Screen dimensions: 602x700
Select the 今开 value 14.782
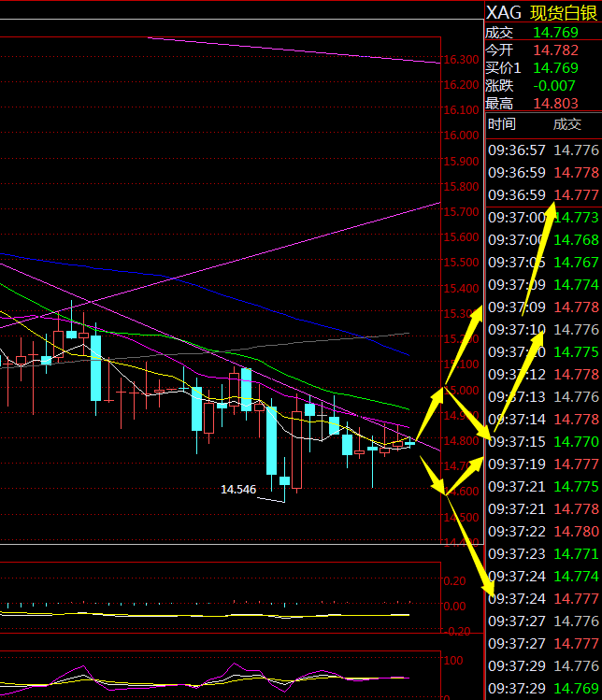(555, 50)
